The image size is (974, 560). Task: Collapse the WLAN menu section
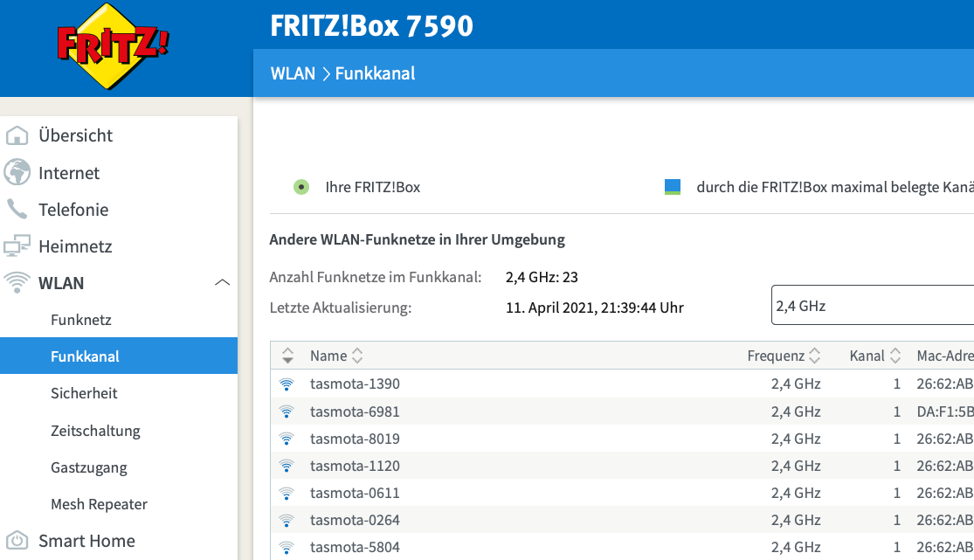223,283
